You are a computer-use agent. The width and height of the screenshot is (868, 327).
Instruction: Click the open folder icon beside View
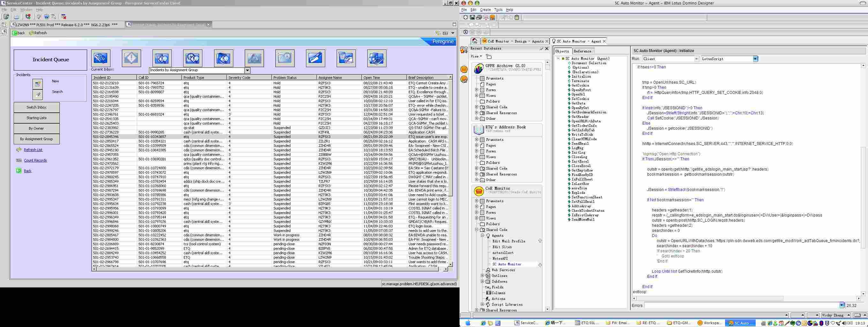point(489,56)
